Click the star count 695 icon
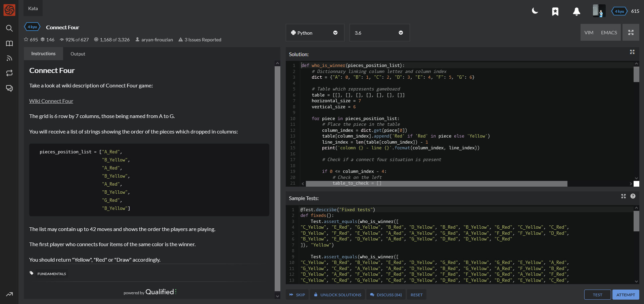The width and height of the screenshot is (644, 304). coord(26,39)
